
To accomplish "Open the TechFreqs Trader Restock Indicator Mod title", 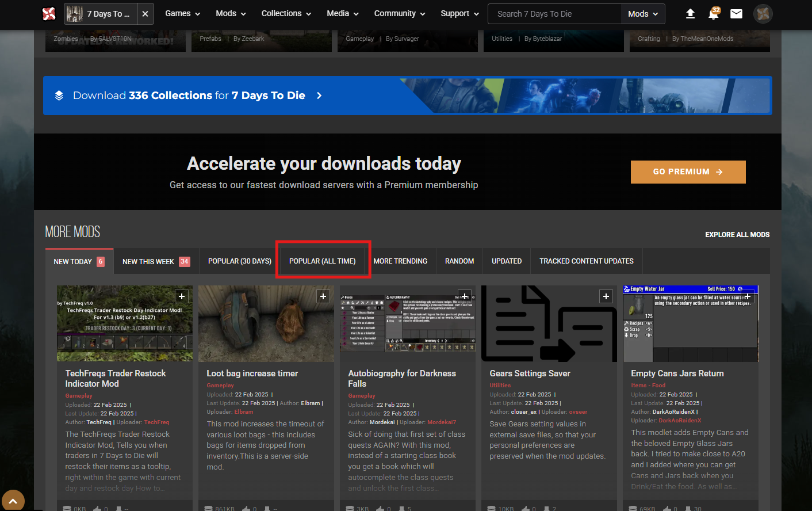I will pos(116,379).
